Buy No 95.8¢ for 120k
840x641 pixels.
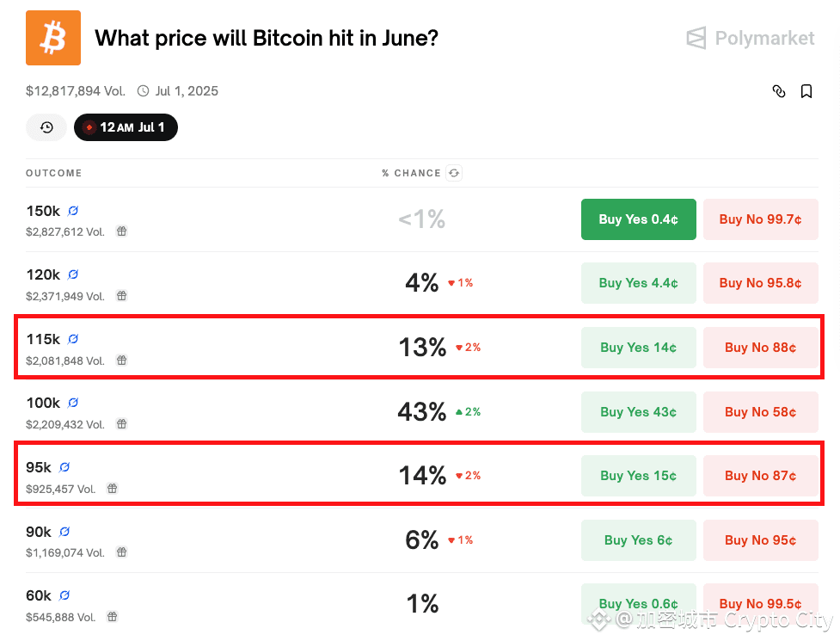(761, 283)
